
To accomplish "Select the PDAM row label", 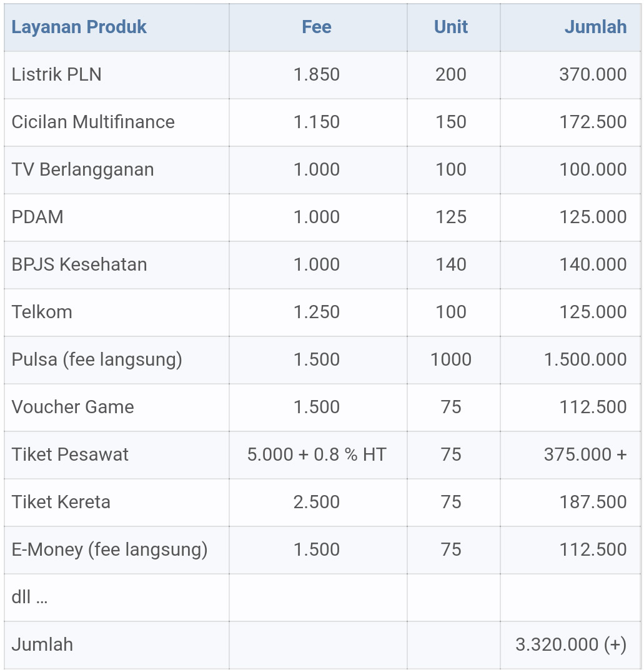I will 37,218.
